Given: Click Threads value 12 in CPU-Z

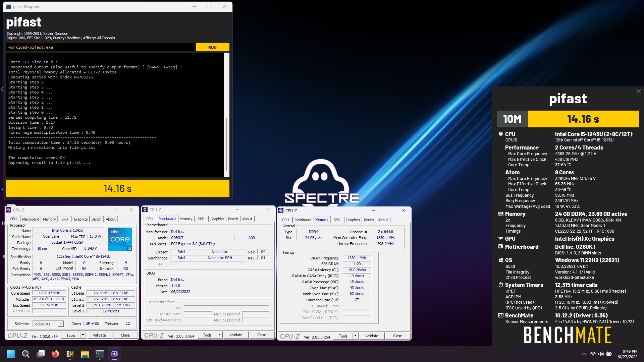Looking at the screenshot, I should pos(128,323).
